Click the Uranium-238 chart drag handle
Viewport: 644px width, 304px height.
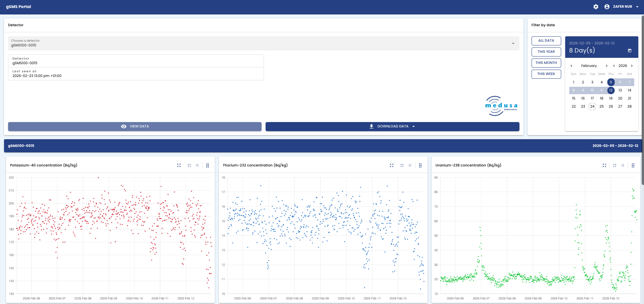pyautogui.click(x=633, y=165)
